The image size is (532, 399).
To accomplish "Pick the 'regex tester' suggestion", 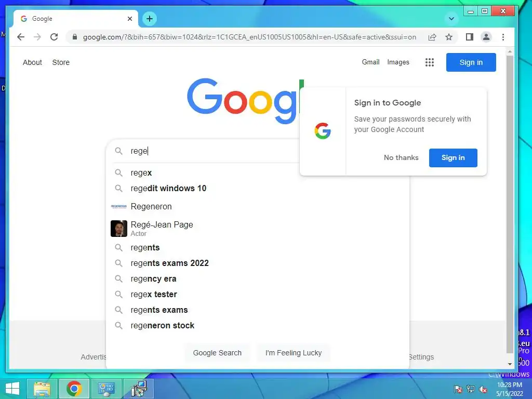I will [258, 295].
